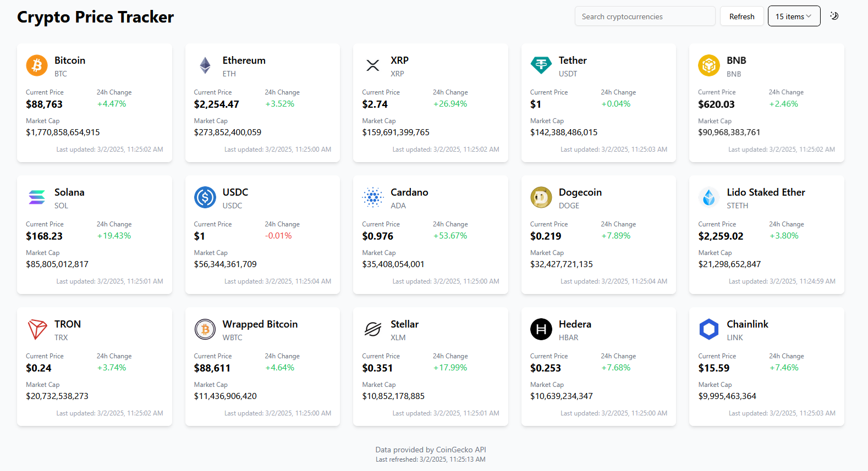Click the USDC blue logo icon
868x471 pixels.
coord(205,197)
